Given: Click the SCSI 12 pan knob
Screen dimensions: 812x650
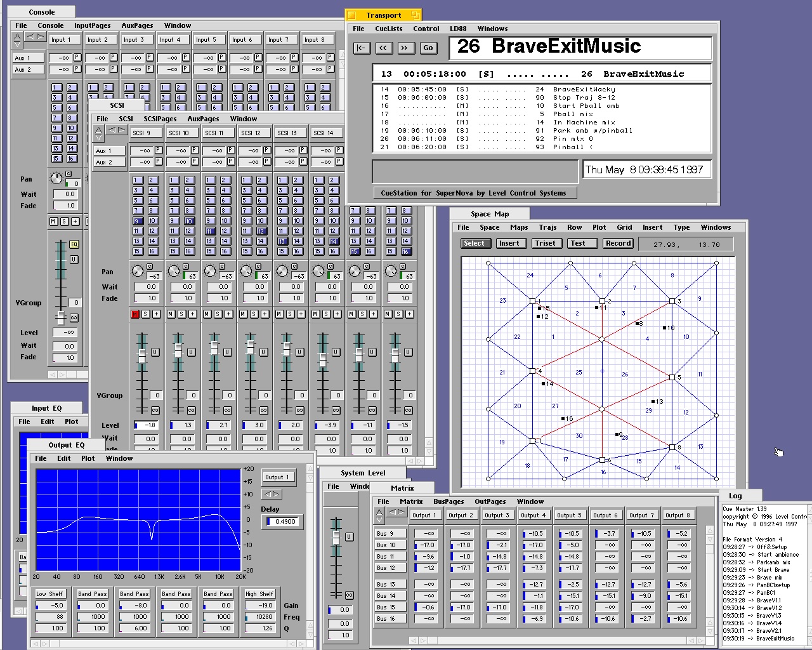Looking at the screenshot, I should [246, 272].
